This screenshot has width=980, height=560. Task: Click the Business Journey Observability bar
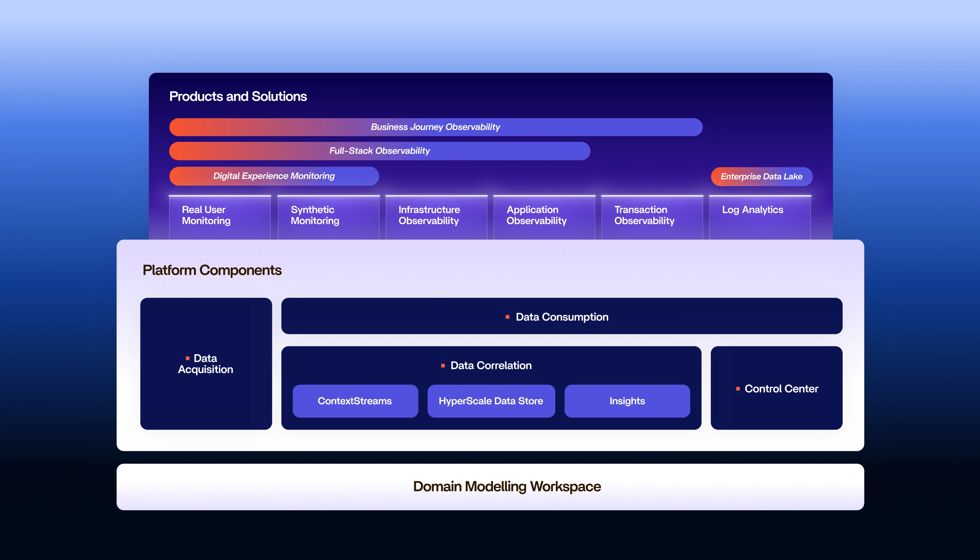pos(435,127)
